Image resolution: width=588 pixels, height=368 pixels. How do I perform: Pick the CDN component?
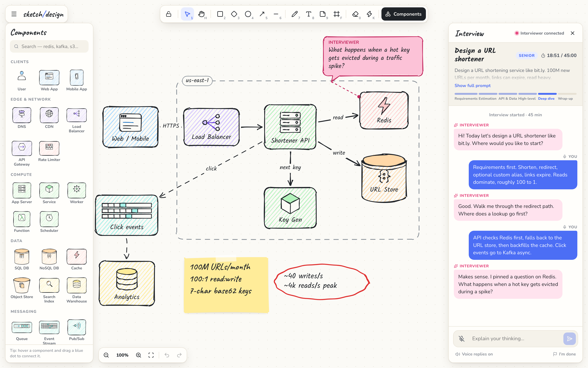[x=49, y=118]
